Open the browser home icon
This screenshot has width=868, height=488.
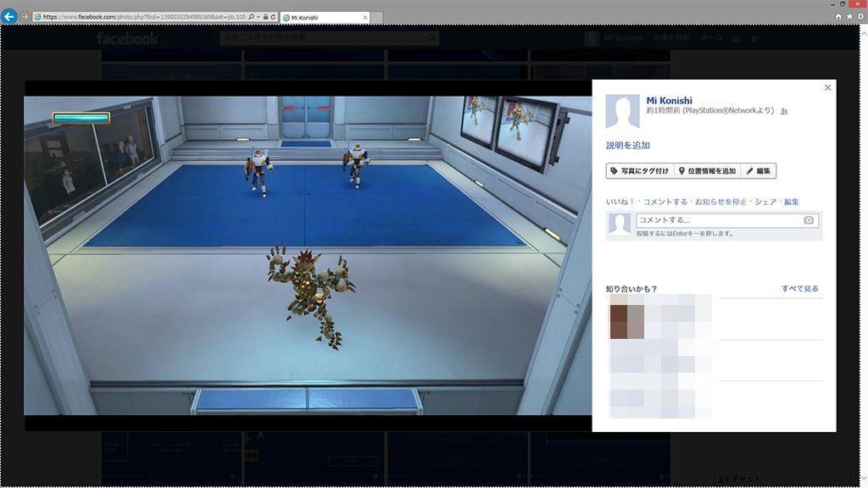(839, 16)
